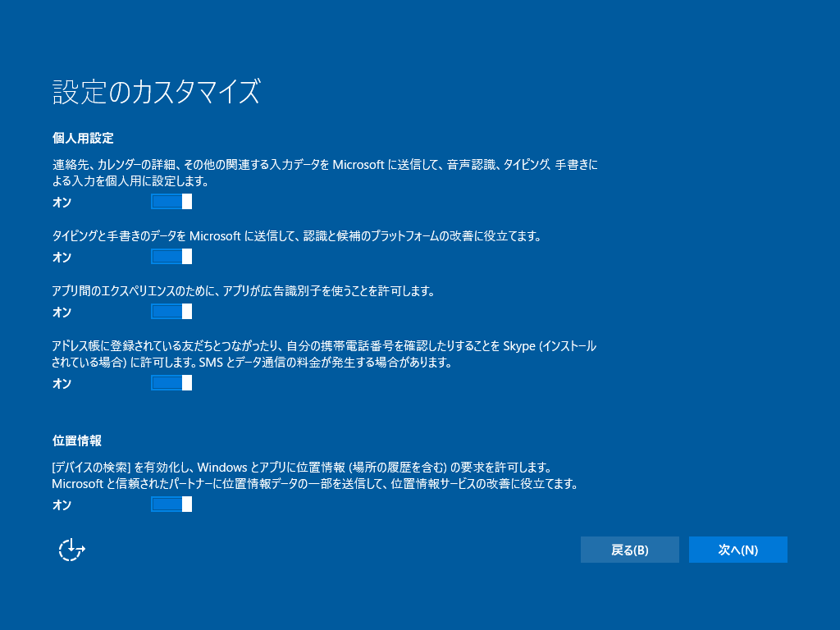Click the 個人用設定 section heading
840x630 pixels.
coord(83,138)
